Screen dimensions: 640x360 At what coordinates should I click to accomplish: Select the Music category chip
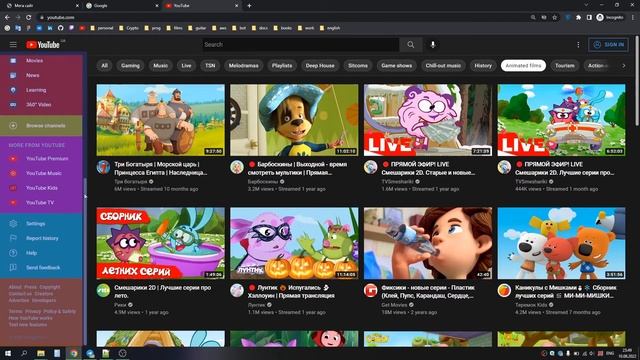tap(160, 65)
